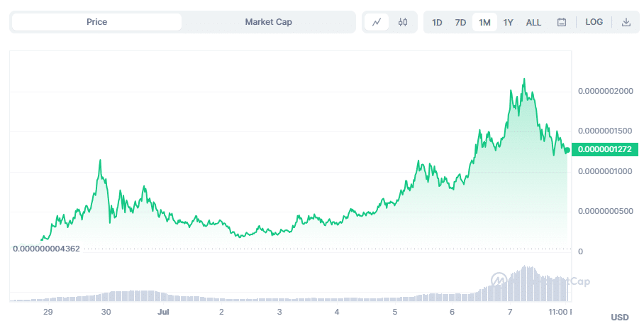Switch to line chart view icon

(x=377, y=22)
